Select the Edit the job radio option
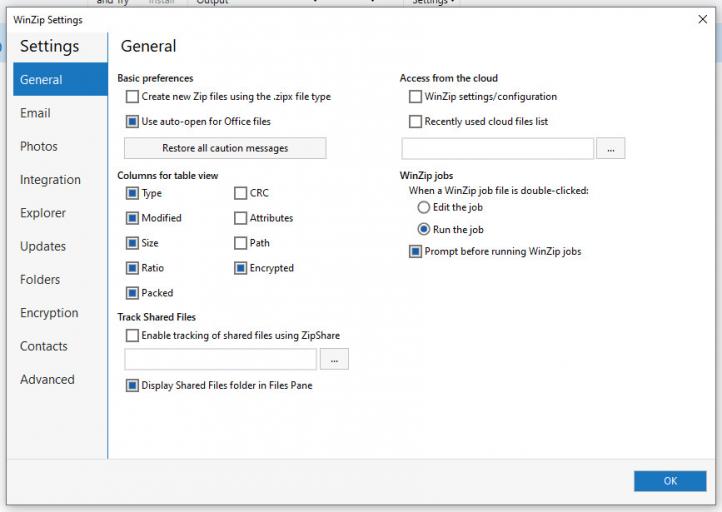Screen dimensions: 722x512 click(x=424, y=207)
